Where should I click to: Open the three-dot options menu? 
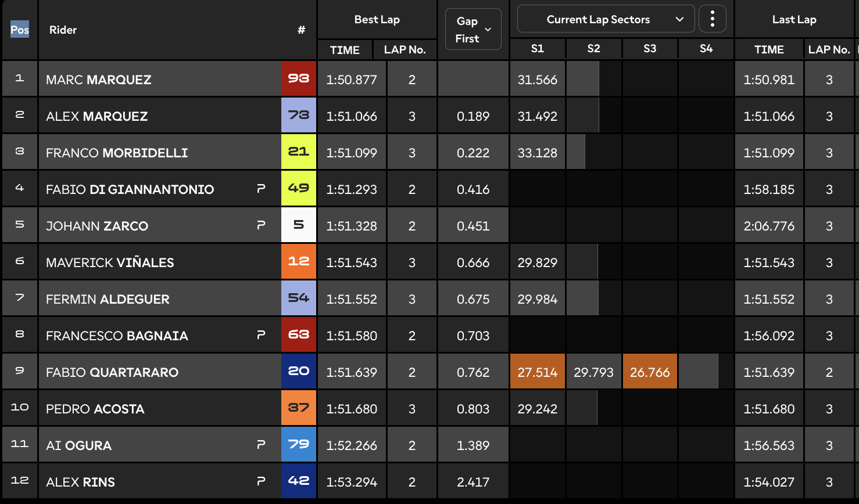713,19
